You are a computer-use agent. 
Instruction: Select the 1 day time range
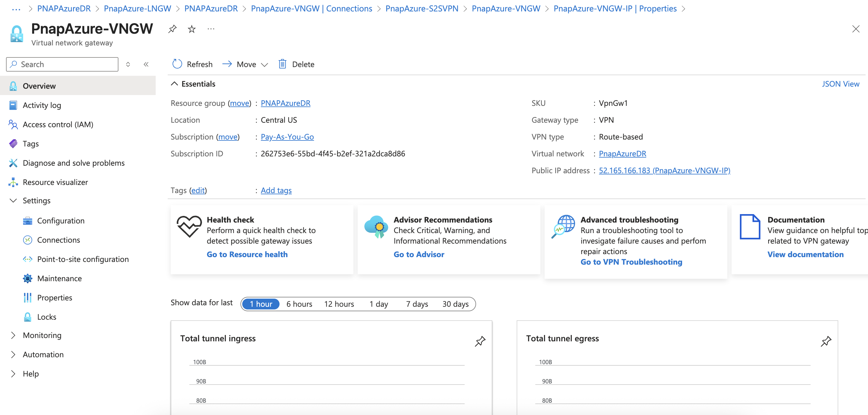click(379, 304)
